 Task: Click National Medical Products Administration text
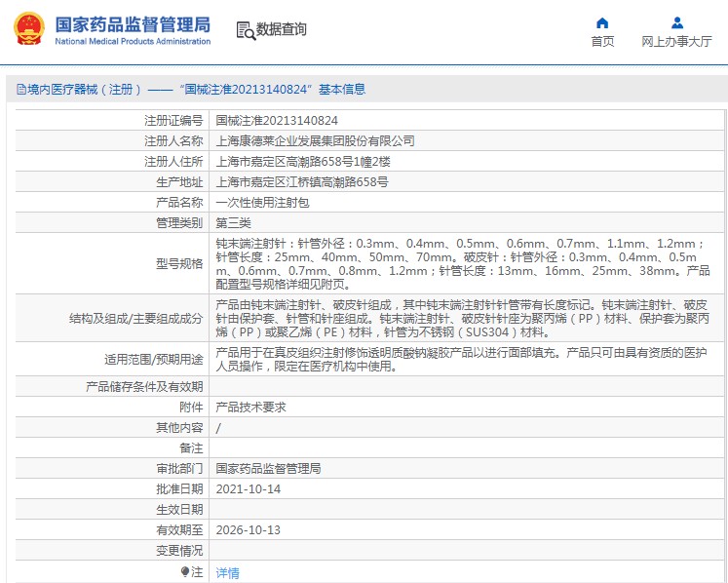click(x=133, y=41)
